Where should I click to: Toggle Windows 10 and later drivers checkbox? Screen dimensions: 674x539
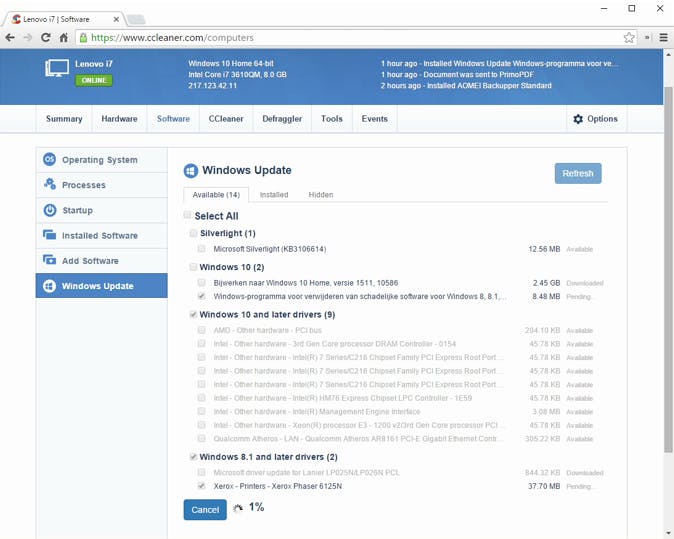point(193,314)
